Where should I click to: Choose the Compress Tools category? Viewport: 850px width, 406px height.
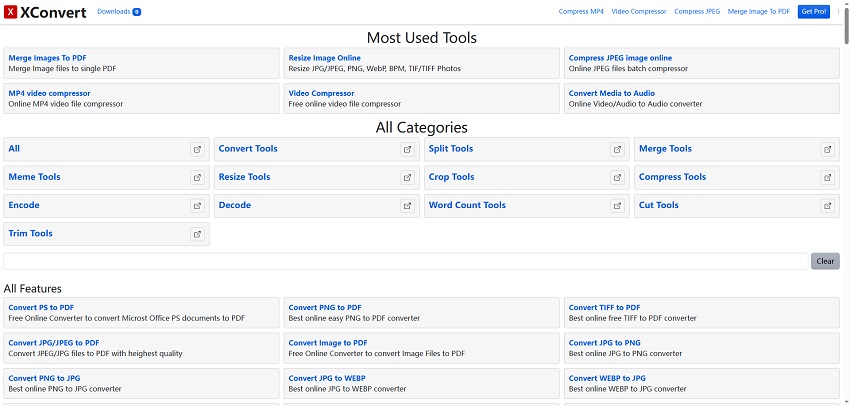point(672,177)
